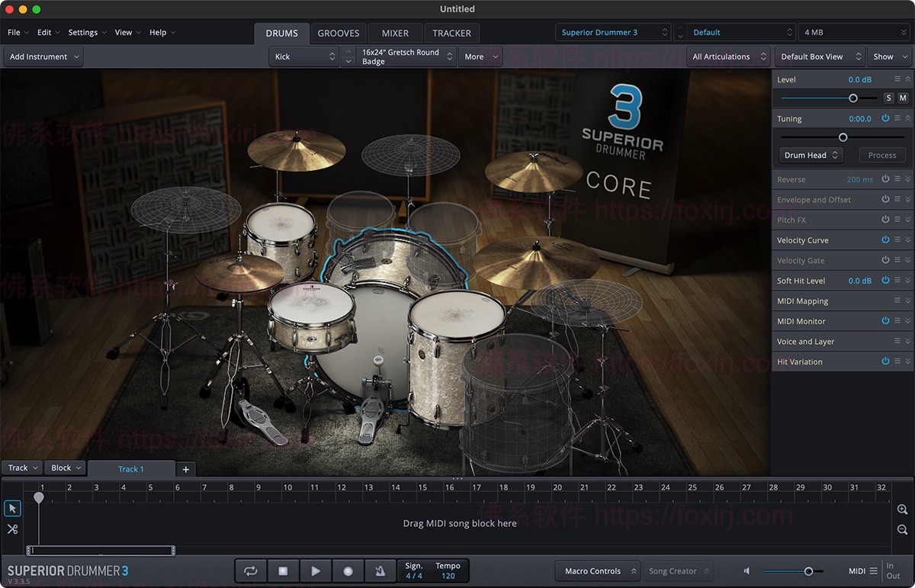
Task: Click the plus button to add a new track
Action: 185,468
